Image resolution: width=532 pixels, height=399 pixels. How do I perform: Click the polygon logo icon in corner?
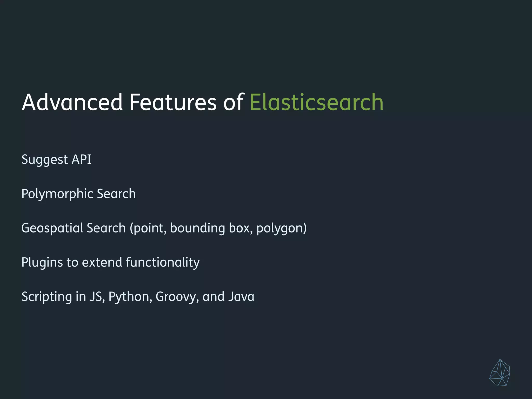500,373
